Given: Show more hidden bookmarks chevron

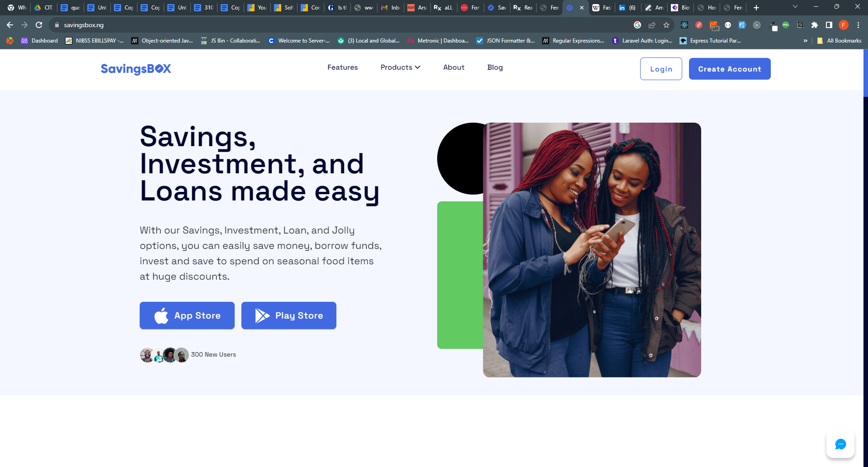Looking at the screenshot, I should coord(805,41).
